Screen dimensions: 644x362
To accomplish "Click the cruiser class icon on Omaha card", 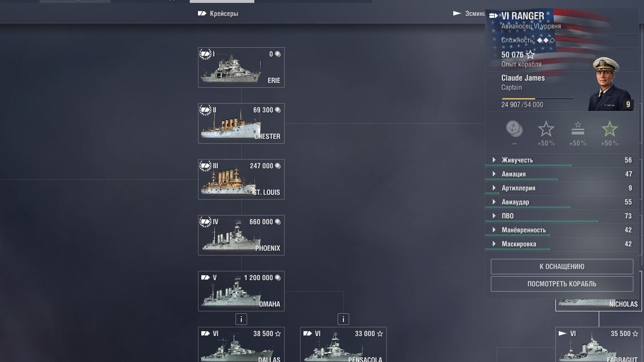I will pyautogui.click(x=206, y=278).
